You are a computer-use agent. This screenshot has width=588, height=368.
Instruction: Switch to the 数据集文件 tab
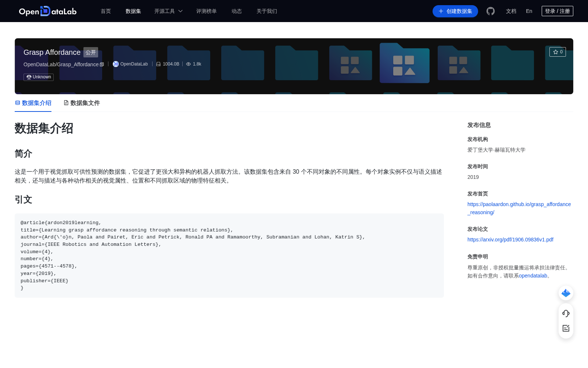(x=82, y=103)
